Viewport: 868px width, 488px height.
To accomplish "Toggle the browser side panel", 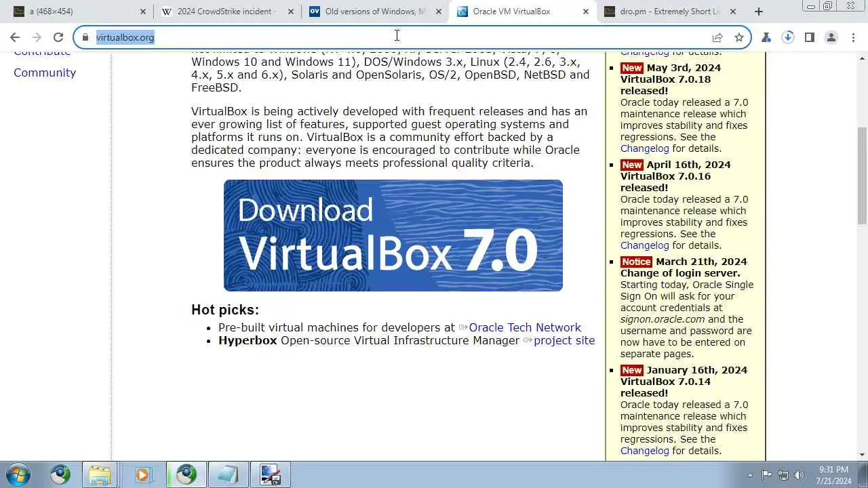I will click(x=810, y=37).
